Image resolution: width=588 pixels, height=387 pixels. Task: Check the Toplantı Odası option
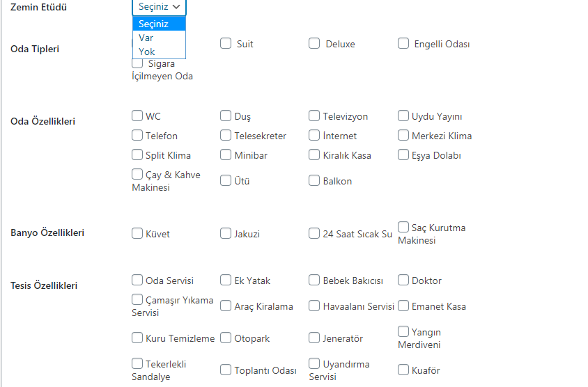[226, 370]
